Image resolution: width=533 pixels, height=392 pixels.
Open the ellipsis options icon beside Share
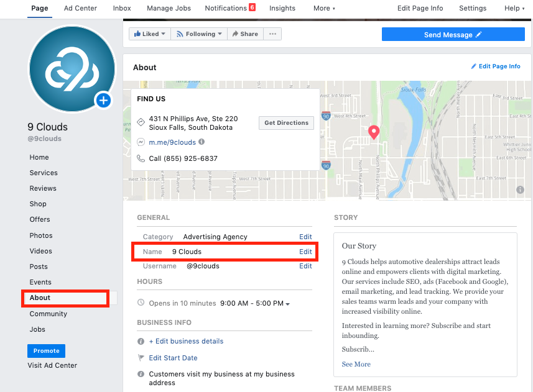pos(272,34)
